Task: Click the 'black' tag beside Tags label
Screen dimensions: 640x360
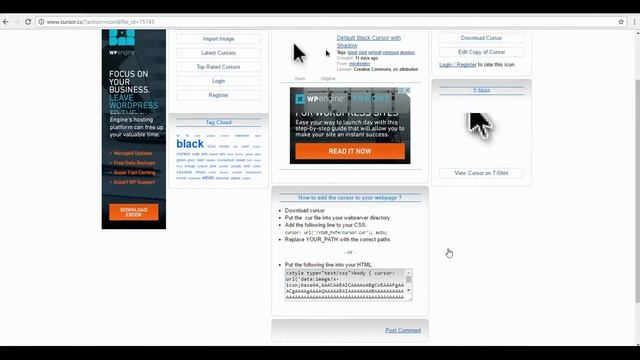Action: click(352, 53)
